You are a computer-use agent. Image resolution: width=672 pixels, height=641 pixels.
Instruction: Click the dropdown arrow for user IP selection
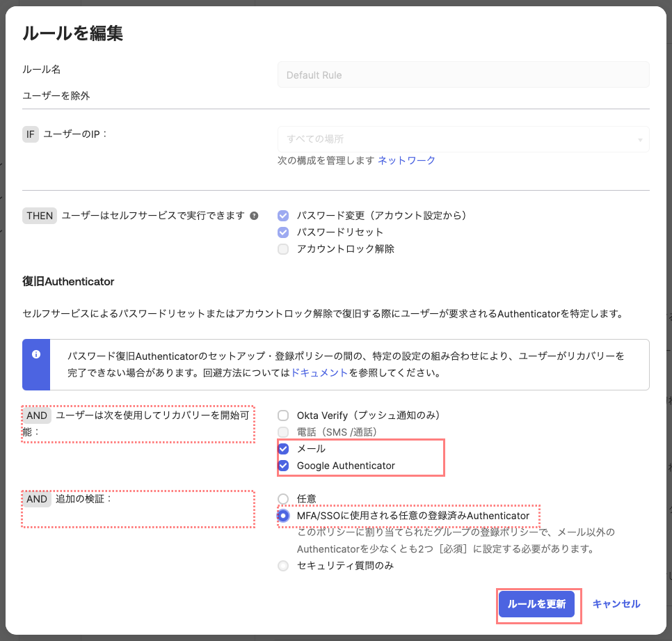641,139
